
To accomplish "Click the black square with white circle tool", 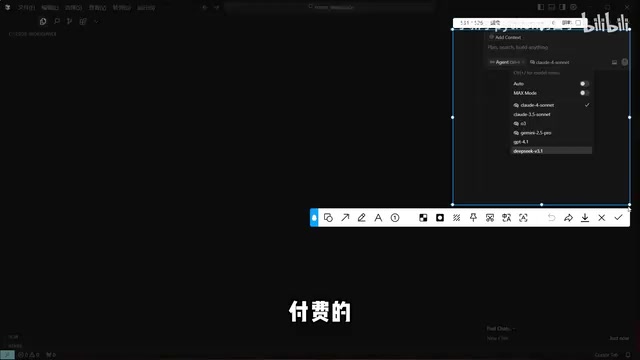I will 440,218.
